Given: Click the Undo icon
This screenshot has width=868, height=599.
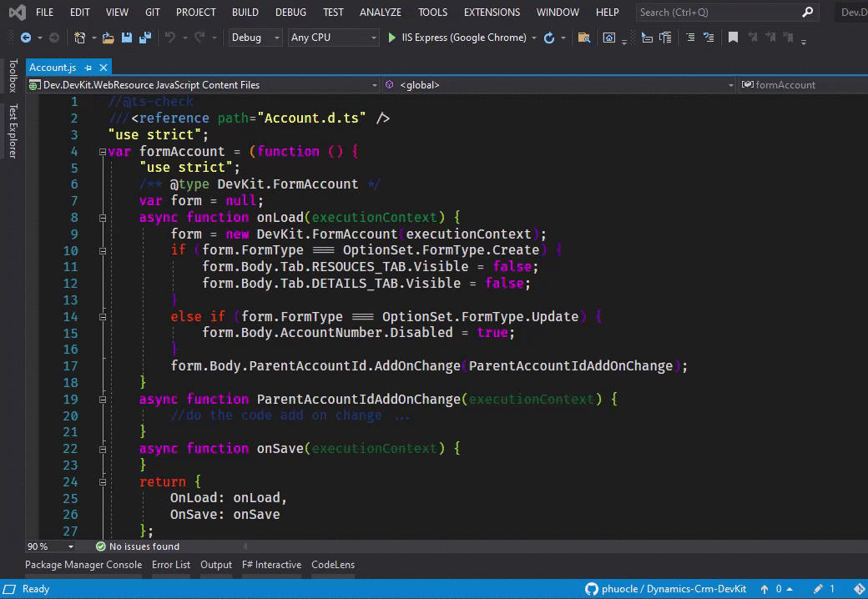Looking at the screenshot, I should [170, 38].
